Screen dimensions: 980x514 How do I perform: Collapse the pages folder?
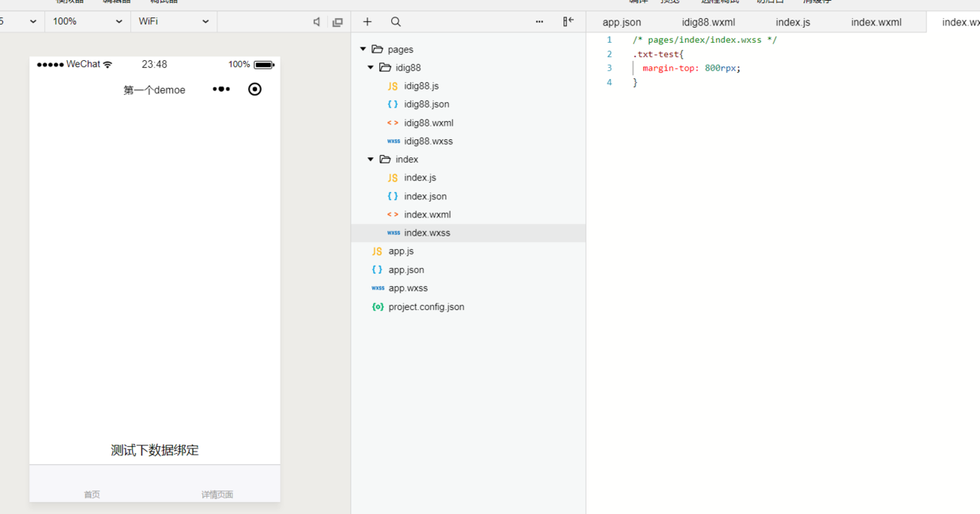[x=364, y=49]
